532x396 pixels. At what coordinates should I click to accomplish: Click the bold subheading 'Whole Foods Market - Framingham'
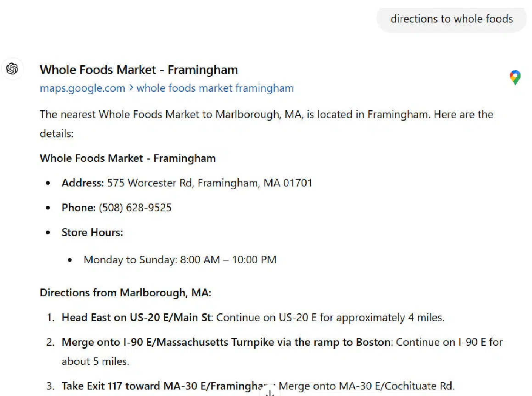(128, 158)
